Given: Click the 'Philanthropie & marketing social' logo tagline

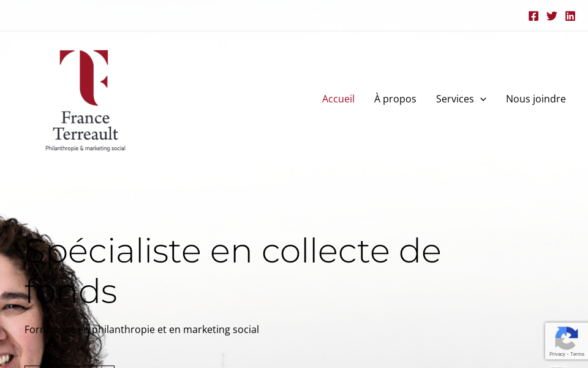Looking at the screenshot, I should tap(85, 148).
